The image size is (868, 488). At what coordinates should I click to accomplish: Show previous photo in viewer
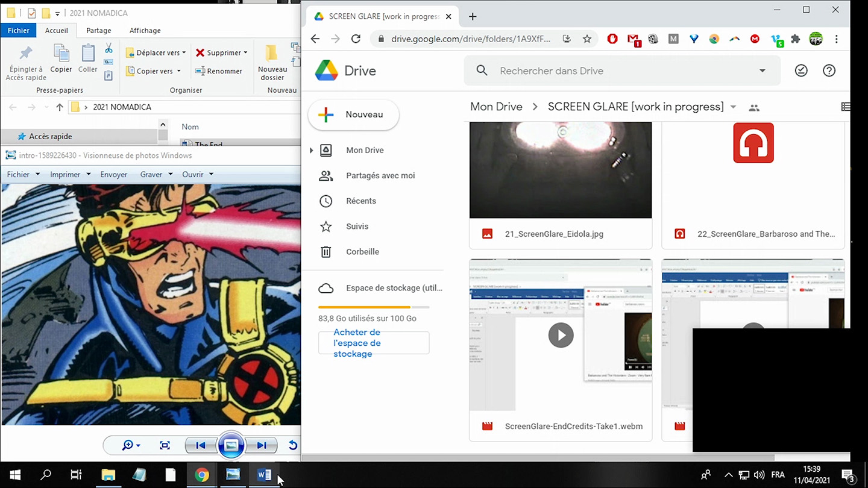point(201,445)
